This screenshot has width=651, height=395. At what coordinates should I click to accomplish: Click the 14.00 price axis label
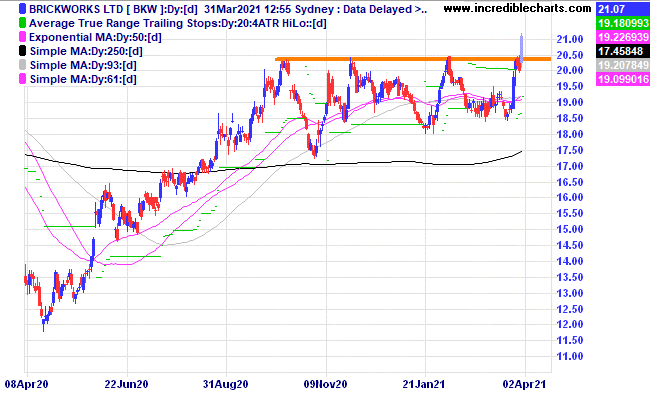[570, 261]
